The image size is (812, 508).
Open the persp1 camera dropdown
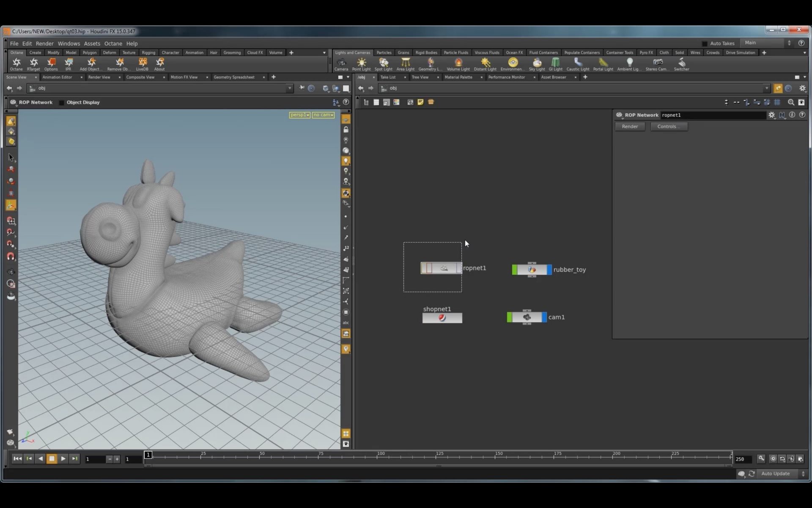pos(299,115)
